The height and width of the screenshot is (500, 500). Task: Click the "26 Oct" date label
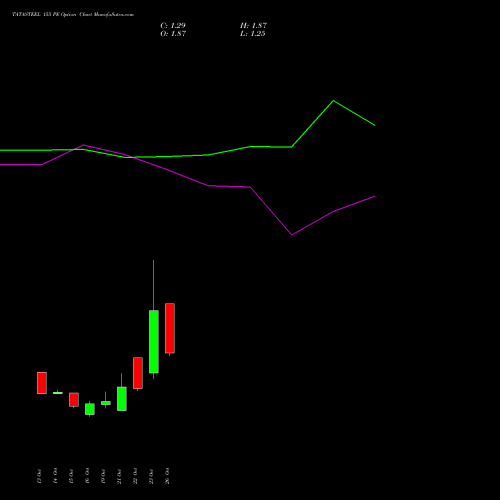(167, 476)
